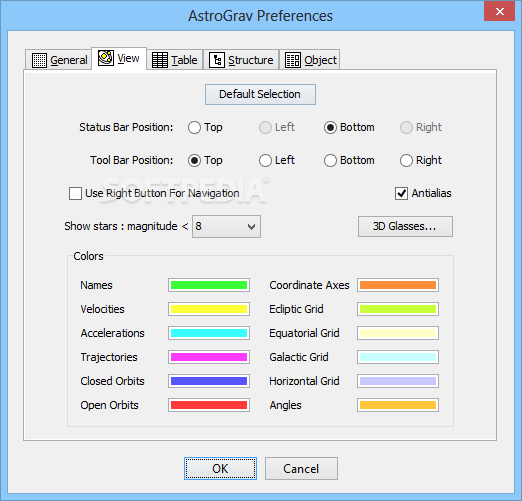Open the 3D Glasses settings
Screen dimensions: 522x501
point(405,227)
